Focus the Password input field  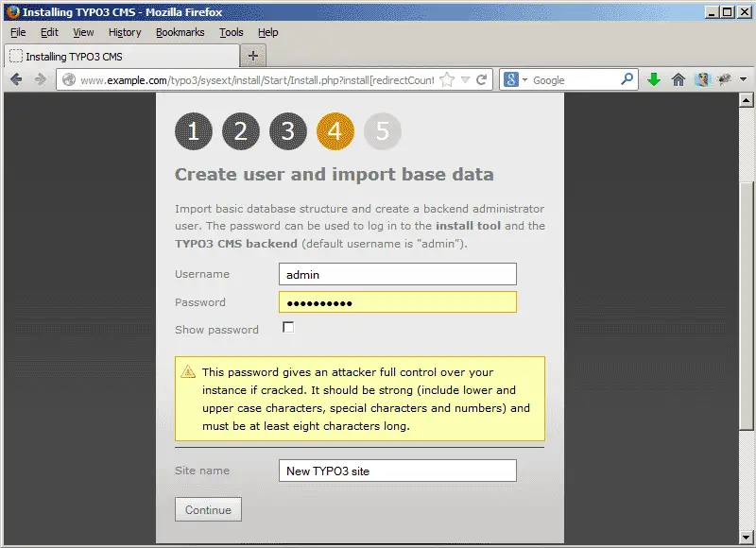tap(398, 302)
